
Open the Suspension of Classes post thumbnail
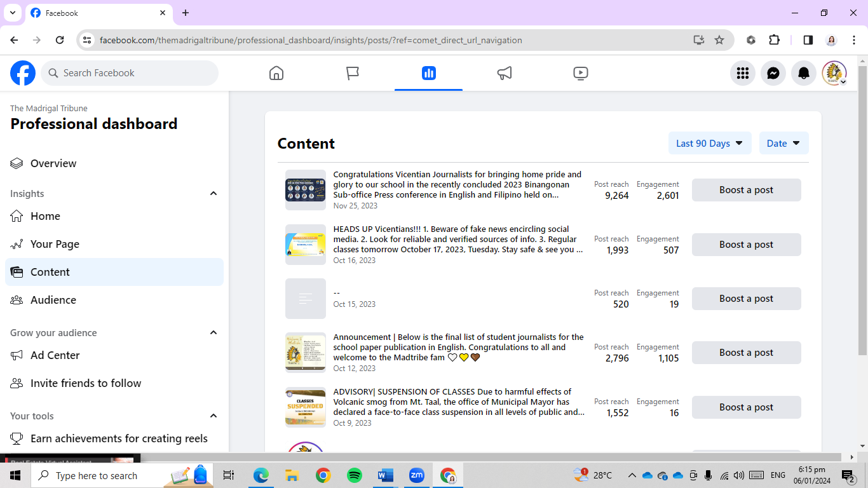tap(306, 407)
